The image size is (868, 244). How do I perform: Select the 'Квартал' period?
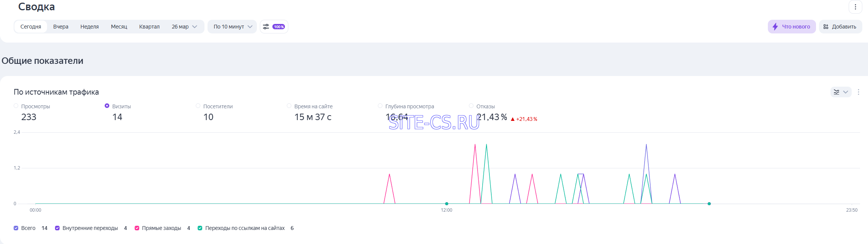click(x=149, y=27)
